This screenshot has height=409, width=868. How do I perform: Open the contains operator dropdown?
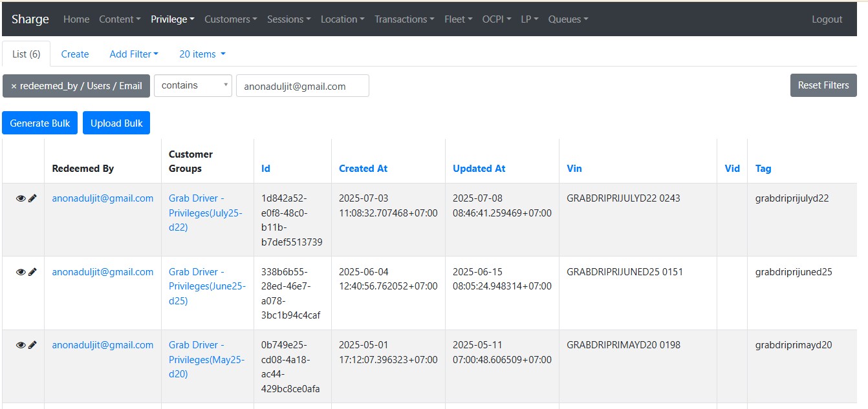tap(193, 85)
